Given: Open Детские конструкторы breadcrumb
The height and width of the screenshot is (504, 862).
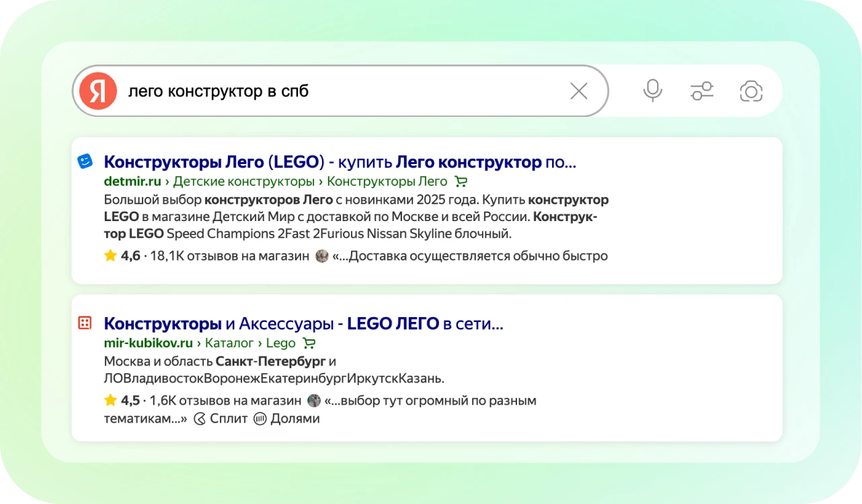Looking at the screenshot, I should coord(244,181).
